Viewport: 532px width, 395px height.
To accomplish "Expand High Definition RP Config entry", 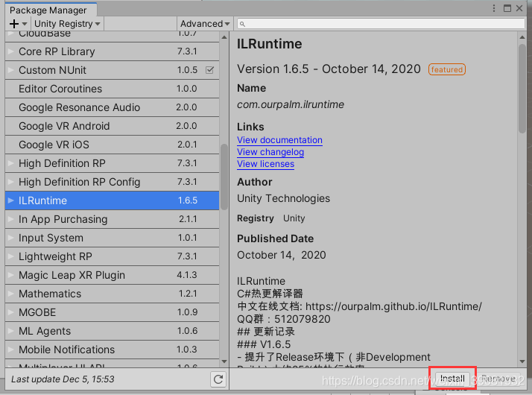I will (x=11, y=182).
